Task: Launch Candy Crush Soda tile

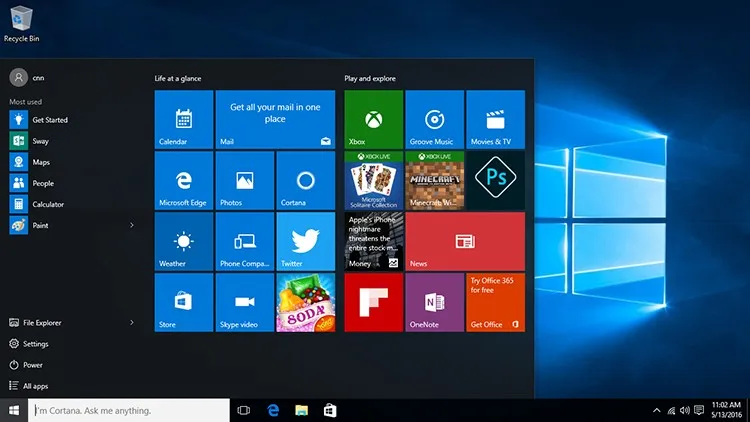Action: pyautogui.click(x=306, y=302)
